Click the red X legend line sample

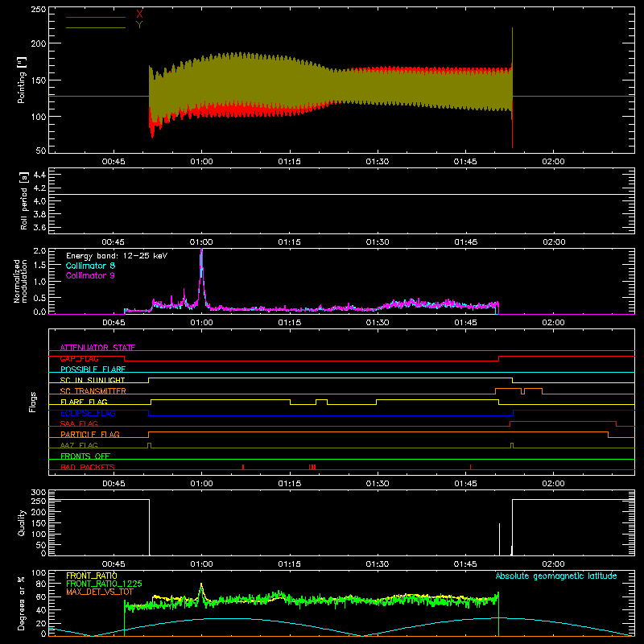pos(95,17)
